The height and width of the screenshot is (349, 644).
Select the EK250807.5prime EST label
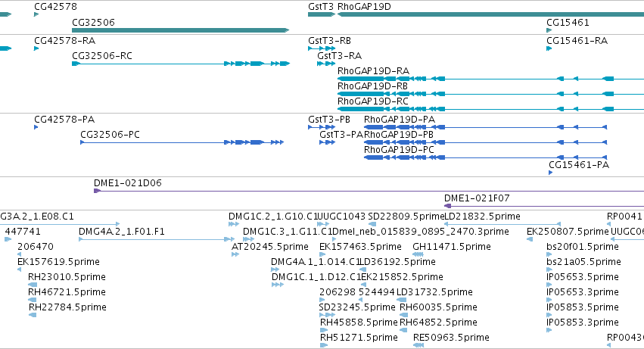click(568, 232)
